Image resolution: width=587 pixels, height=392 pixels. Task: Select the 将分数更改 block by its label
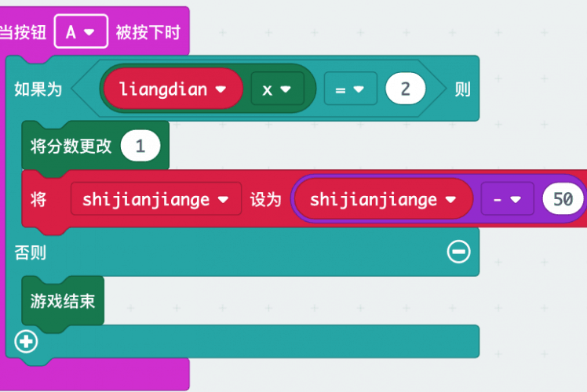click(71, 146)
